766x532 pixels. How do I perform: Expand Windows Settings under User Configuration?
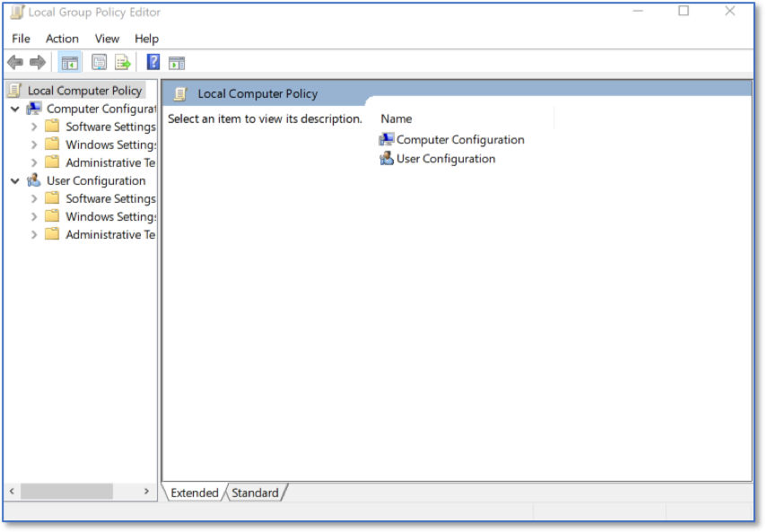pyautogui.click(x=34, y=216)
